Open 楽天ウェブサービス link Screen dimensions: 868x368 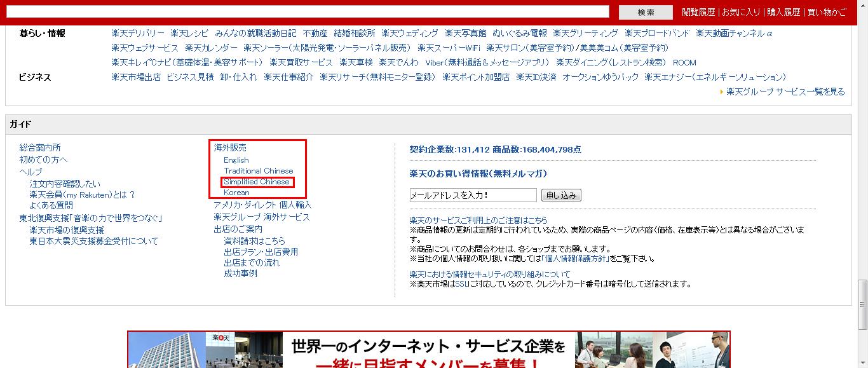click(145, 48)
